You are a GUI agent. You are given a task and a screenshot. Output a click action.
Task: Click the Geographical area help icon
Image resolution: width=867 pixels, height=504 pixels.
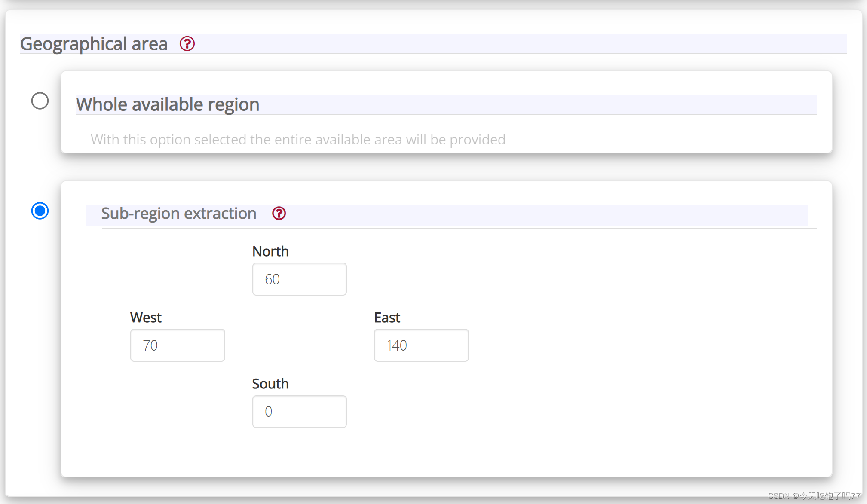[x=187, y=43]
